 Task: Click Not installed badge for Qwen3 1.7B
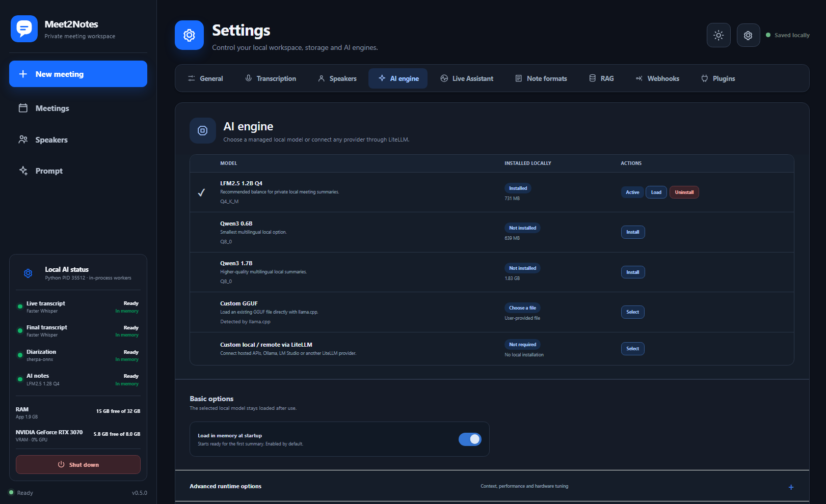(522, 268)
